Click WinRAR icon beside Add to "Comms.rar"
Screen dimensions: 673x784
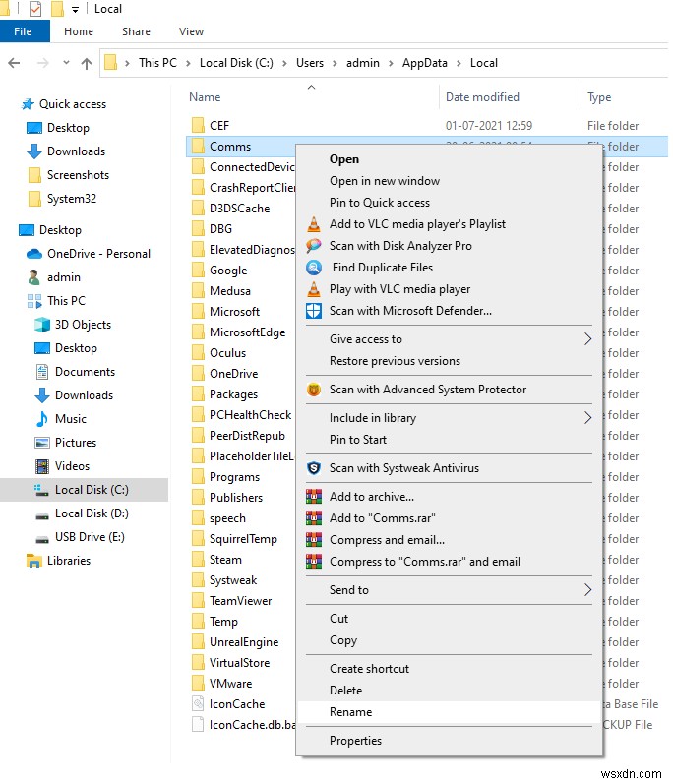314,518
